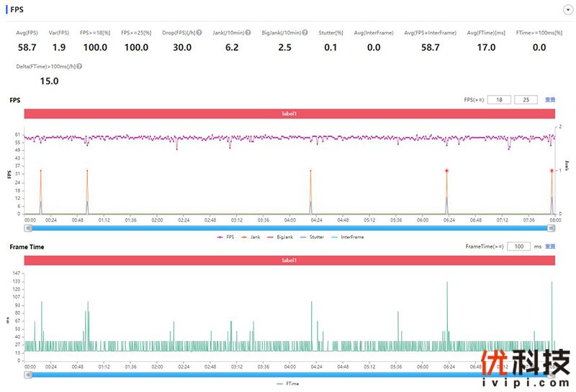Click right handle of FPS chart range slider

pos(552,228)
